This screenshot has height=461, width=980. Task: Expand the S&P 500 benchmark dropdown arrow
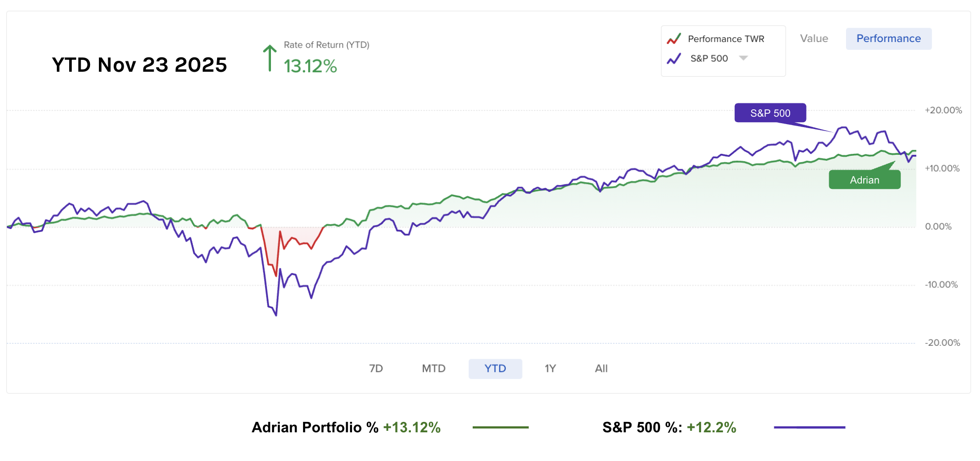(743, 58)
